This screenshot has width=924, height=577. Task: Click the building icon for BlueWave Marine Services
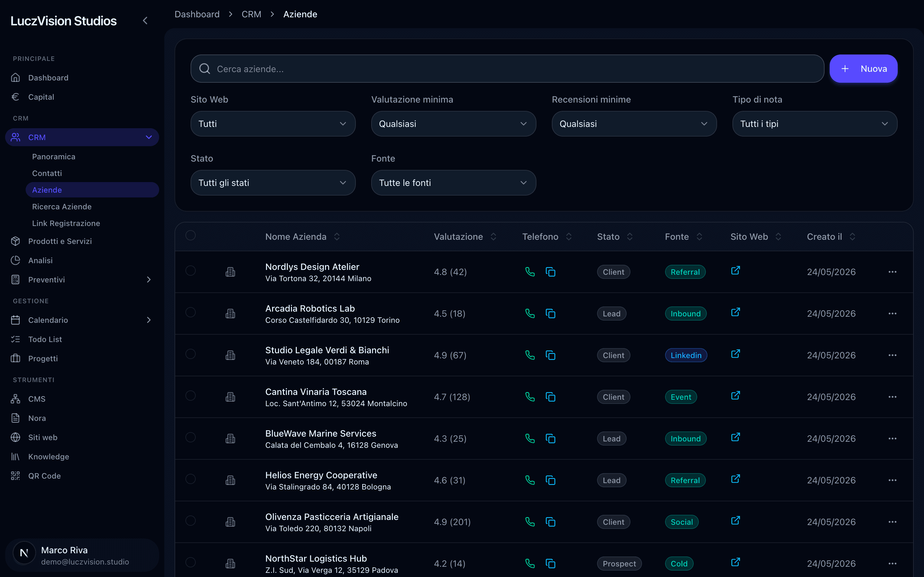[x=230, y=439]
